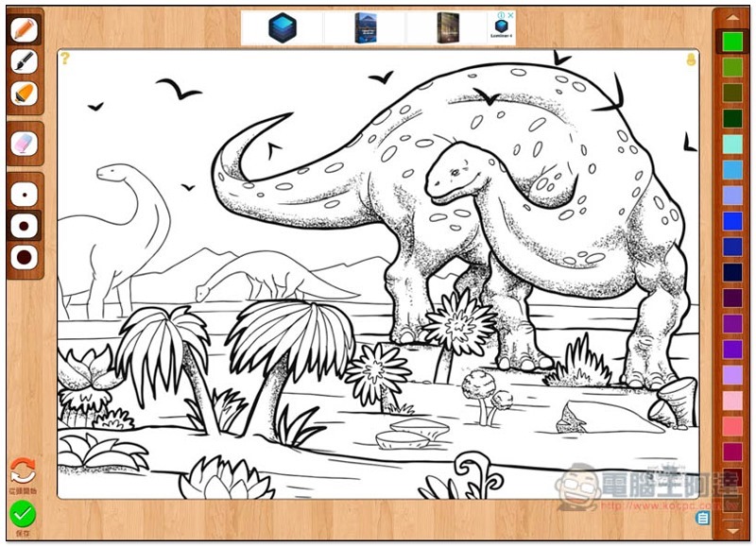Viewport: 756px width, 547px height.
Task: Choose the large brush size dot
Action: pyautogui.click(x=24, y=256)
